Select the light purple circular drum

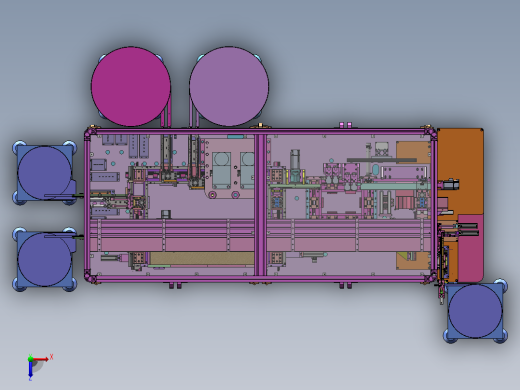229,87
